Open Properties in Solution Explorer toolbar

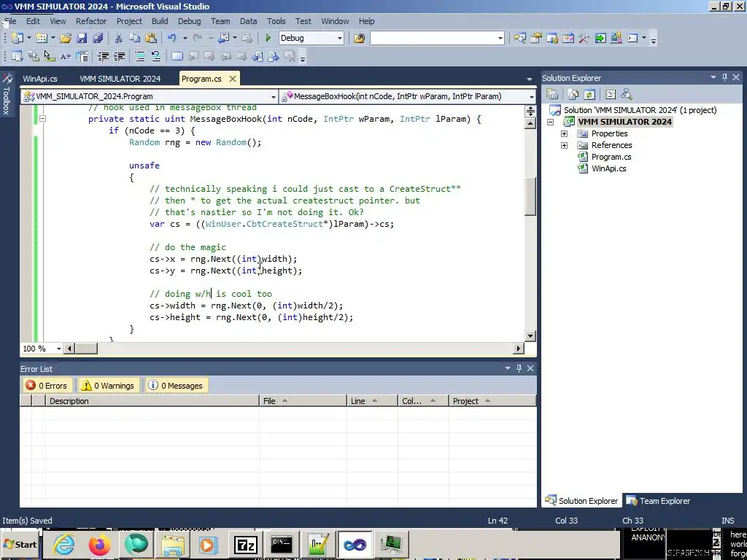coord(552,94)
